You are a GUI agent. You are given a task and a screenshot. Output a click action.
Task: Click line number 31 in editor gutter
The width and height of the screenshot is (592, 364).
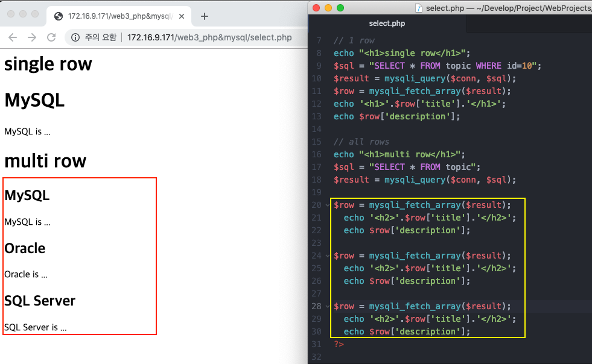click(x=316, y=344)
